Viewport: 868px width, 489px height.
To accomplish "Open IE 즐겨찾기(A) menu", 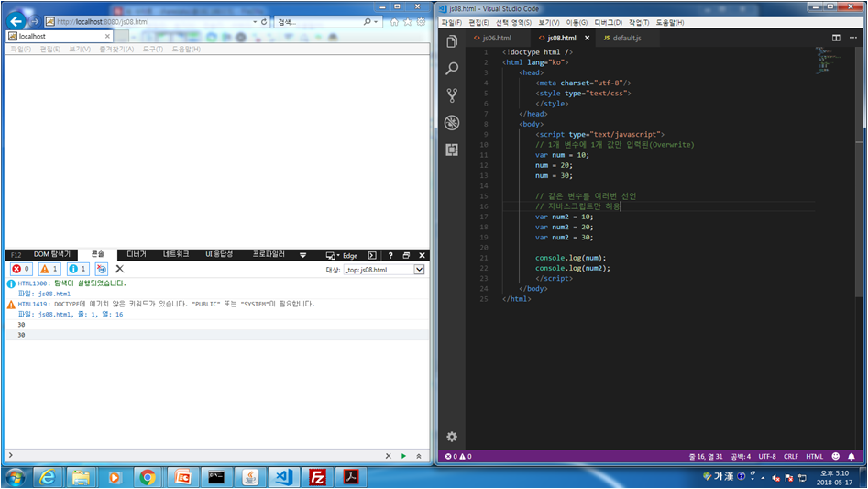I will (116, 50).
